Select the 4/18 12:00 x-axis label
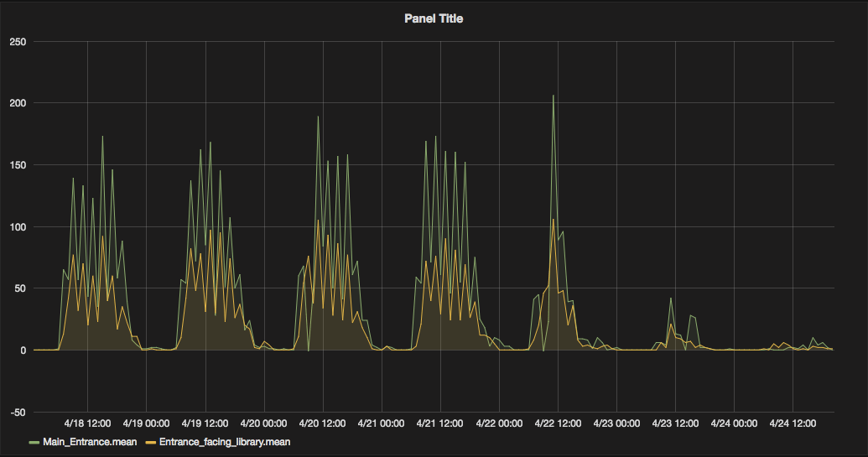The image size is (868, 457). point(87,424)
